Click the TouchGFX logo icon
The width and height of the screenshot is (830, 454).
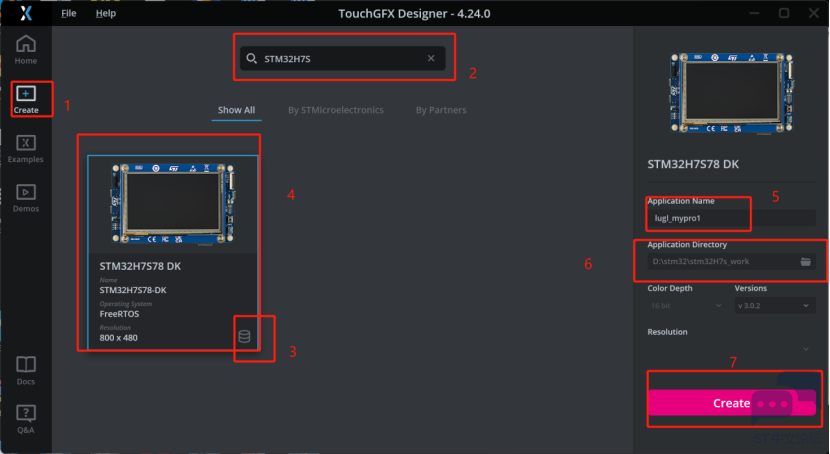pyautogui.click(x=26, y=13)
